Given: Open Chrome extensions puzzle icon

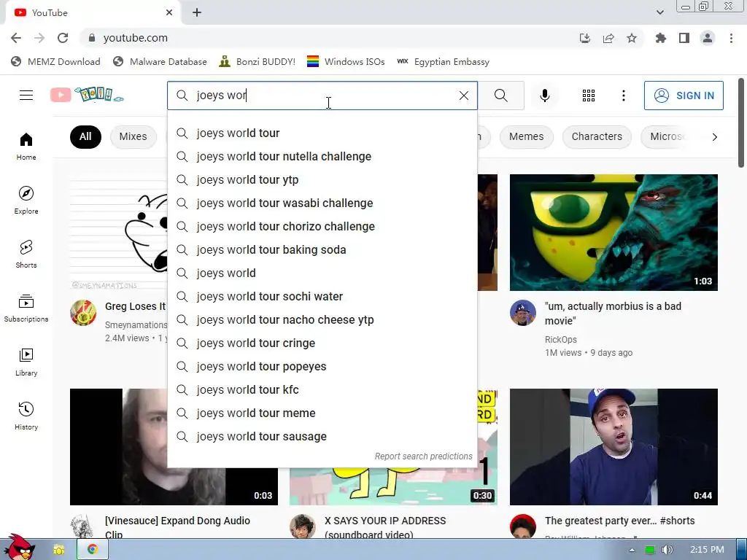Looking at the screenshot, I should pyautogui.click(x=660, y=38).
